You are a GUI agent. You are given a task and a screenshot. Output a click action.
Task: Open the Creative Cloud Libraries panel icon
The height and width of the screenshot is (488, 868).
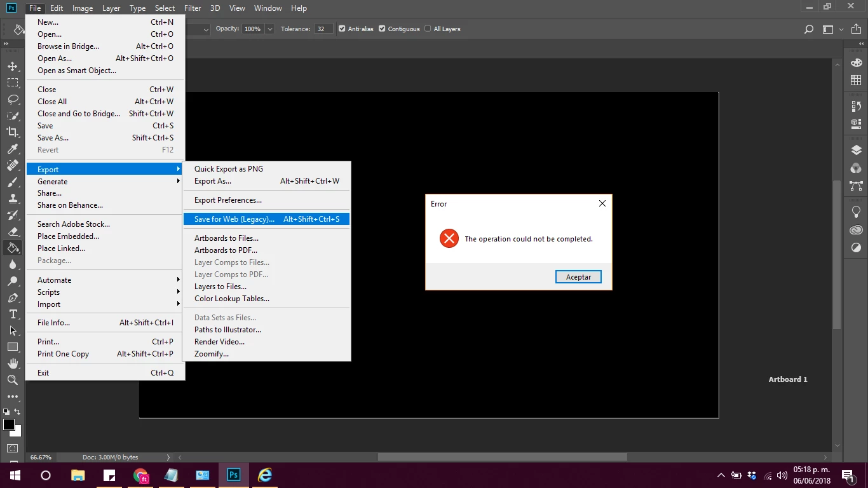click(x=856, y=230)
